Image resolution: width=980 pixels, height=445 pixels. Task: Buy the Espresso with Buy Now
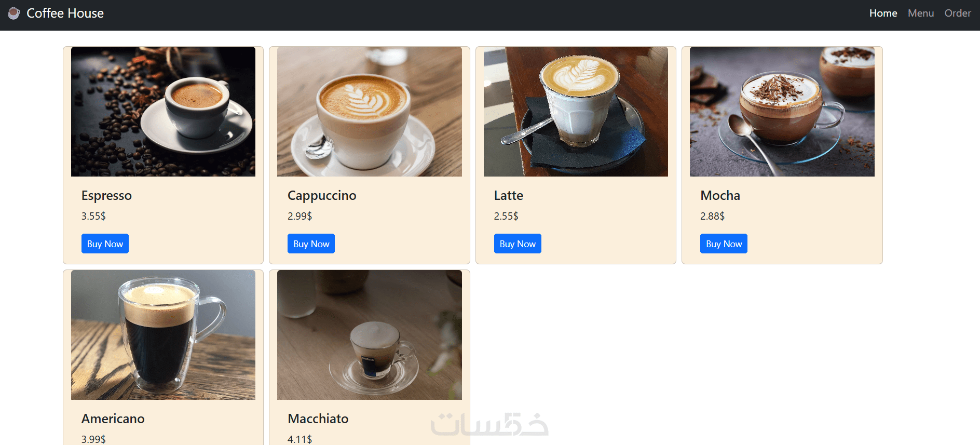[105, 244]
